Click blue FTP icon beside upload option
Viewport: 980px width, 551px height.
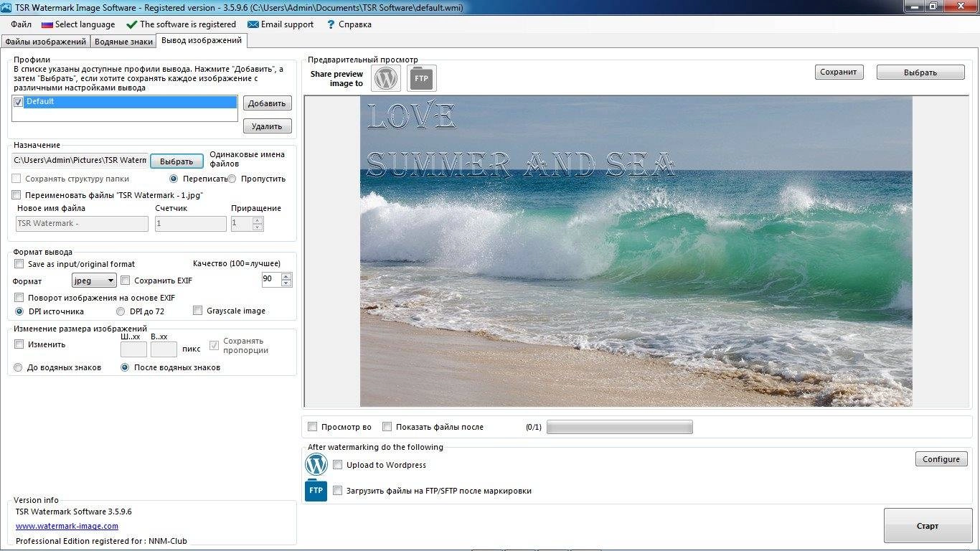click(316, 491)
